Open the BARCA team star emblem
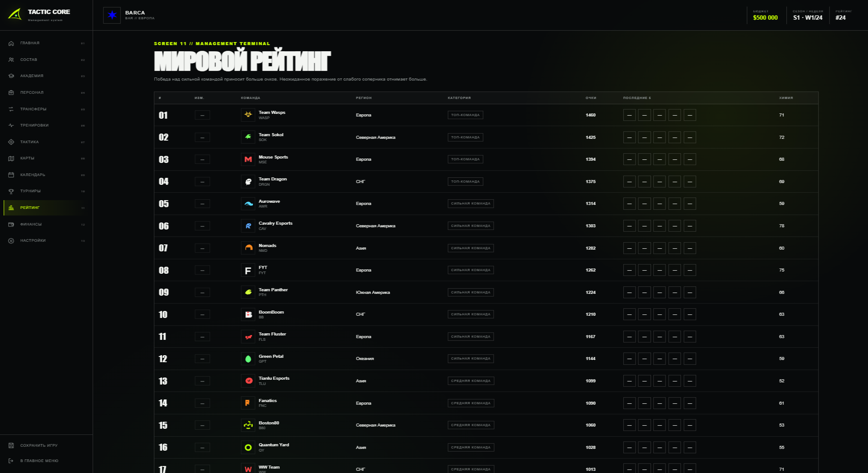 tap(112, 15)
